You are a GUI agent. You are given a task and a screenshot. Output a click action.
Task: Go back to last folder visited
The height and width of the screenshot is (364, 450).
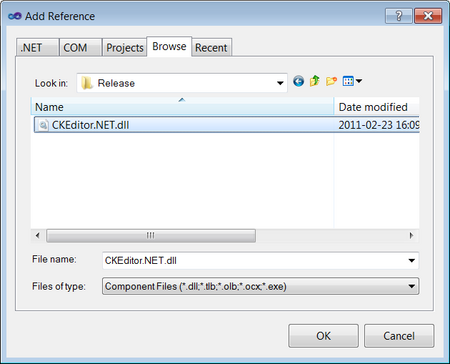[298, 81]
